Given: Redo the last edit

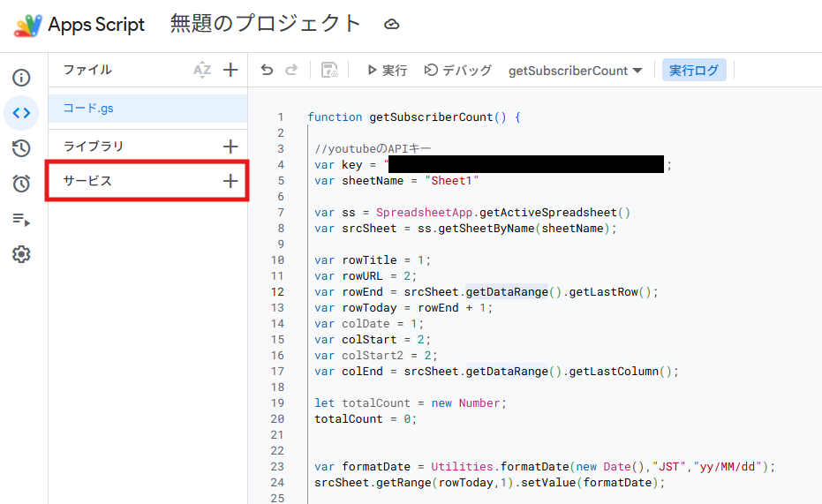Looking at the screenshot, I should [x=291, y=70].
